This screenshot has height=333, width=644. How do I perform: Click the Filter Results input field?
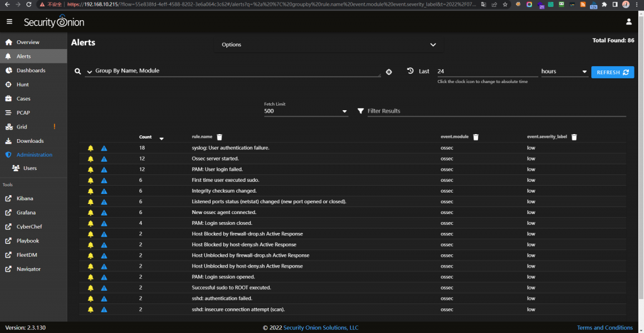click(x=497, y=111)
